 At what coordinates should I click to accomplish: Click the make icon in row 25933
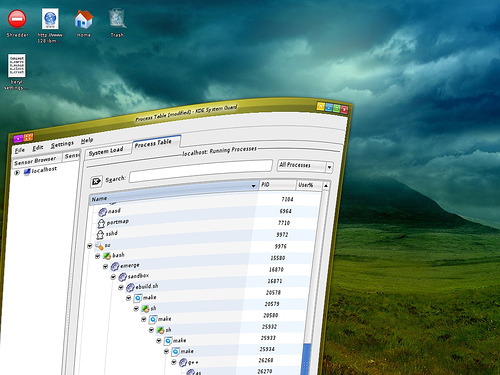pyautogui.click(x=168, y=341)
